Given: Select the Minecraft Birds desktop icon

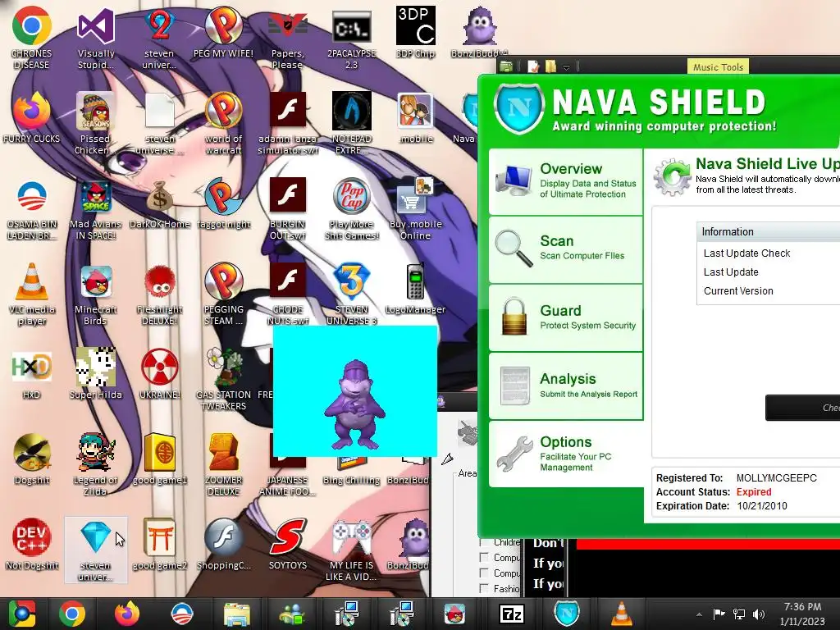Looking at the screenshot, I should point(95,294).
